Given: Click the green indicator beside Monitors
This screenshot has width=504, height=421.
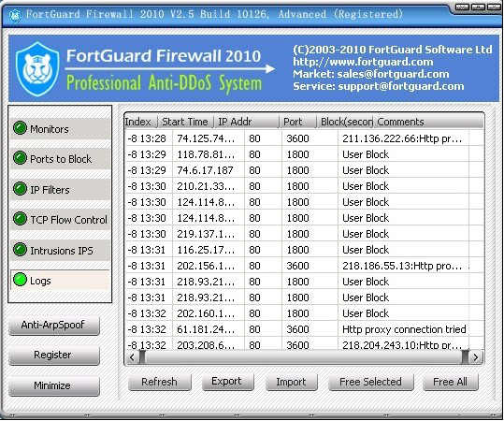Looking at the screenshot, I should [x=20, y=127].
